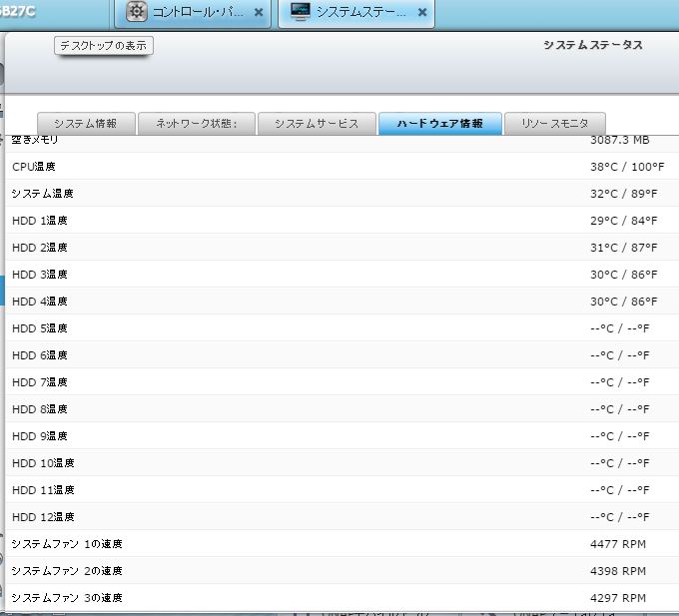The image size is (679, 616).
Task: Click the システムファン 2の速度 label
Action: [x=67, y=571]
